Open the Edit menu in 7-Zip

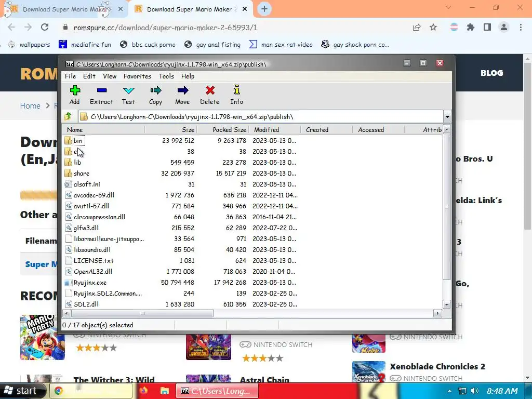(89, 76)
